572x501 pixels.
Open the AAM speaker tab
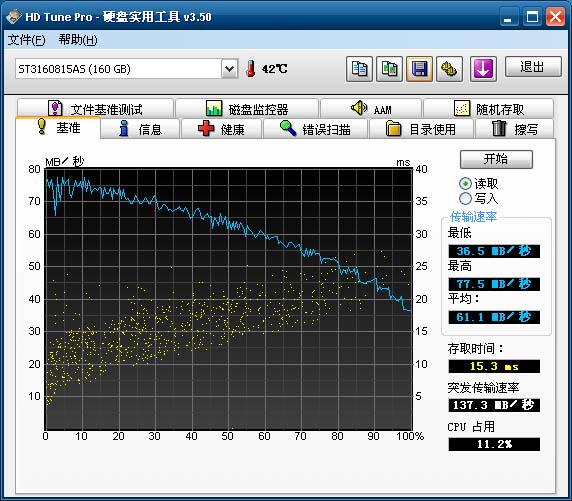click(x=371, y=109)
